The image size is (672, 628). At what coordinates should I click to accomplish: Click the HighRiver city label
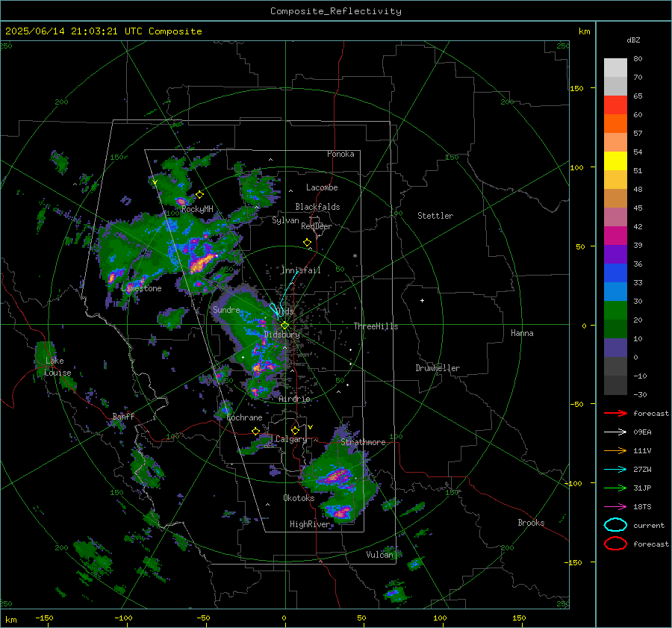pyautogui.click(x=310, y=524)
